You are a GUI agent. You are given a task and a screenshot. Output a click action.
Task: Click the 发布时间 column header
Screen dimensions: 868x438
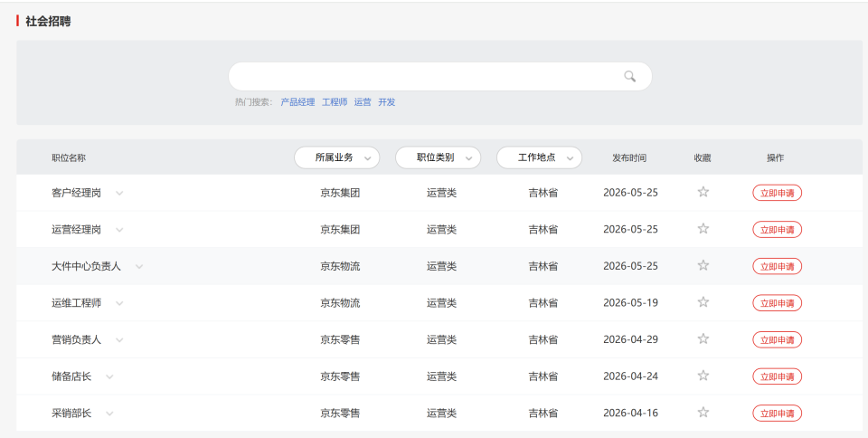[629, 157]
